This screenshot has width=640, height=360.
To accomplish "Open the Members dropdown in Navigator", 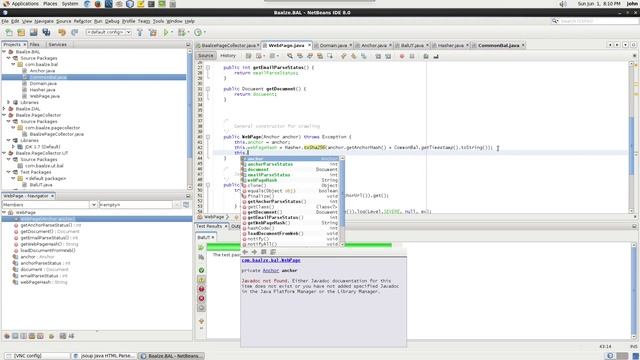I will click(x=93, y=204).
